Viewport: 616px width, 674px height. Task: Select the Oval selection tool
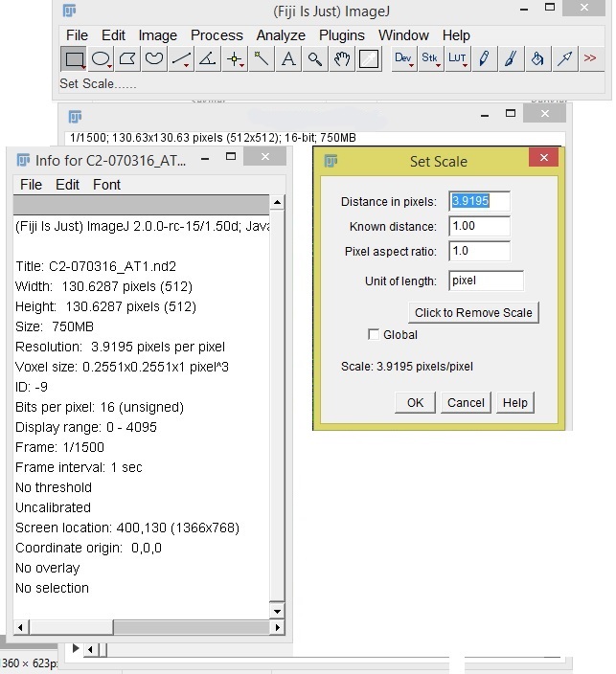click(101, 59)
